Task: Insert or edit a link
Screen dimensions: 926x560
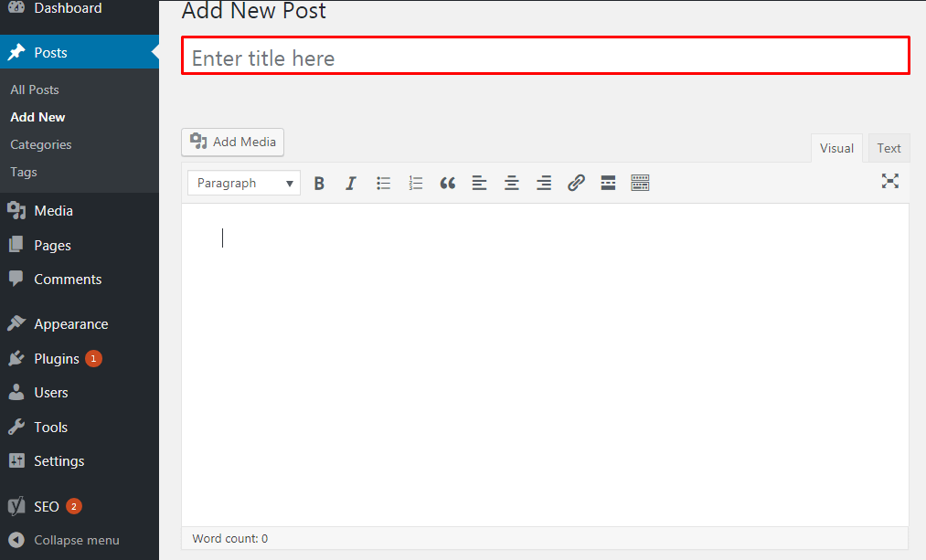Action: 576,183
